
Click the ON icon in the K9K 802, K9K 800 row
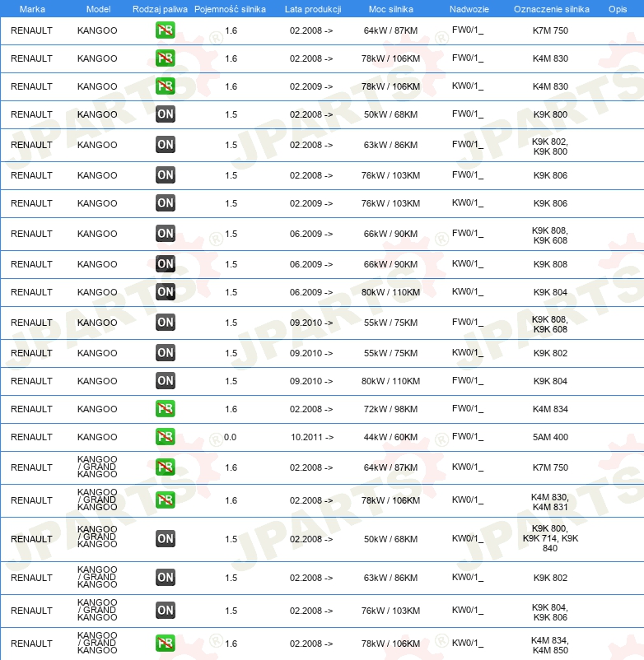pos(165,144)
